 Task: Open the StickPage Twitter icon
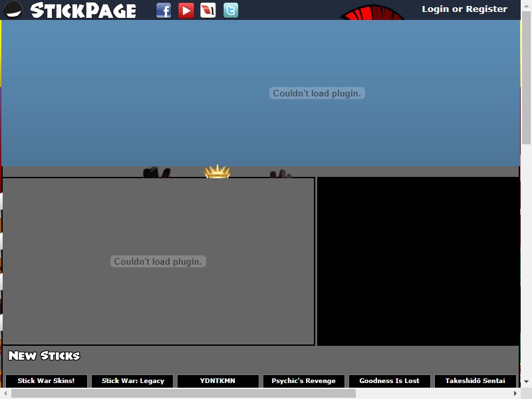tap(231, 10)
